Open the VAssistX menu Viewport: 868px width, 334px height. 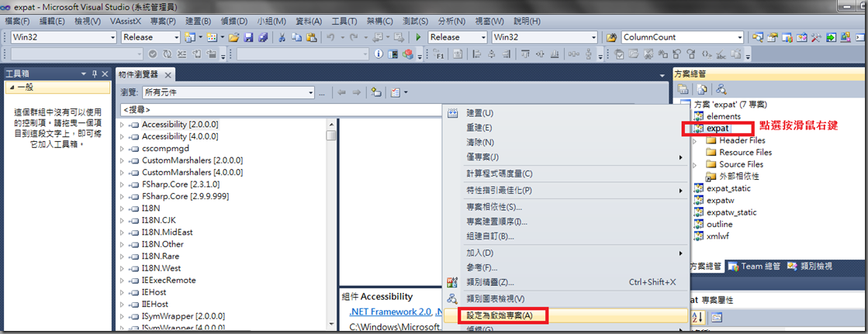click(x=126, y=21)
